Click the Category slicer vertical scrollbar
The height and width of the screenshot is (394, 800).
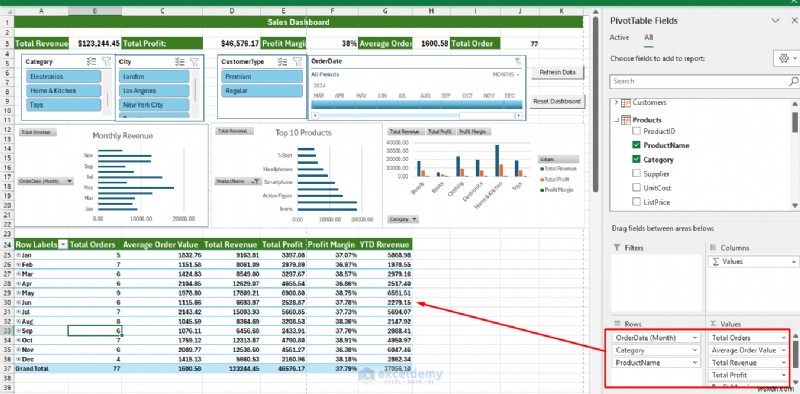pos(107,93)
